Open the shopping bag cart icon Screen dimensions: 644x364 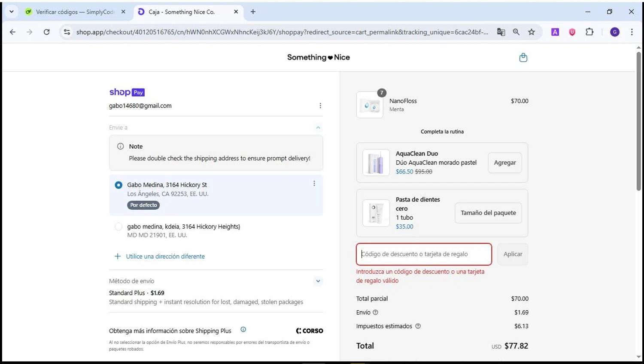click(x=523, y=57)
